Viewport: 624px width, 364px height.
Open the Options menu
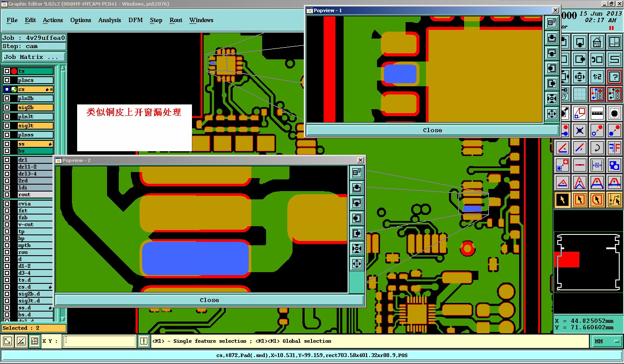point(81,20)
